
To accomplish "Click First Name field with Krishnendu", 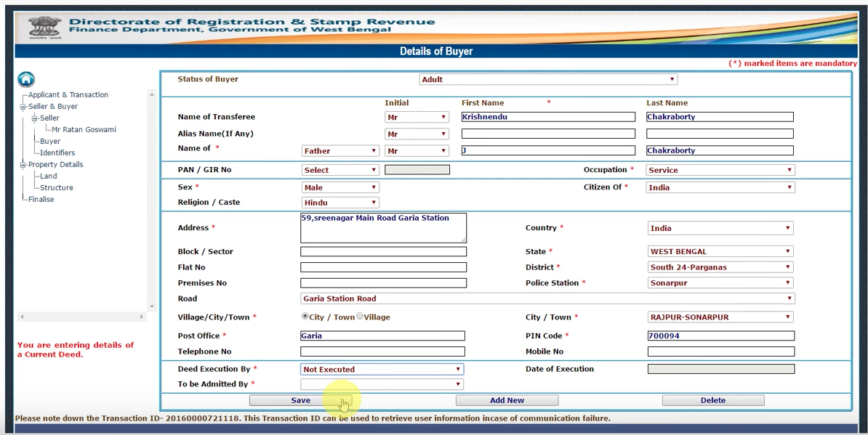I will tap(548, 117).
